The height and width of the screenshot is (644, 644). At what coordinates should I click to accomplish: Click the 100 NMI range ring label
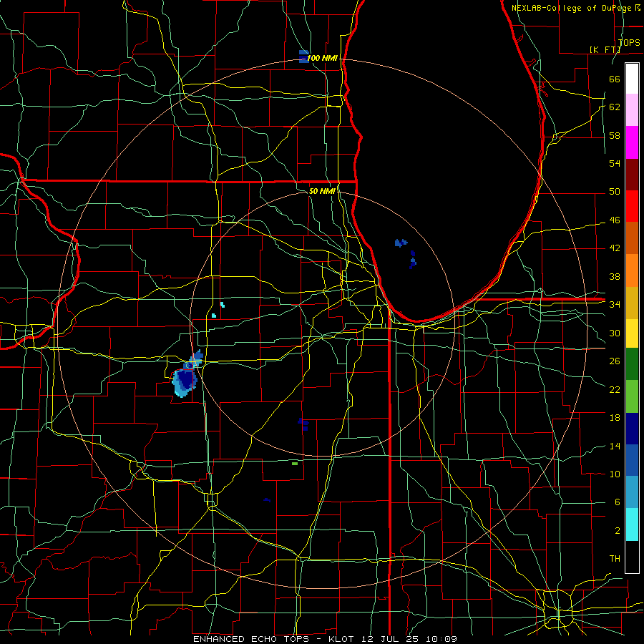[322, 59]
